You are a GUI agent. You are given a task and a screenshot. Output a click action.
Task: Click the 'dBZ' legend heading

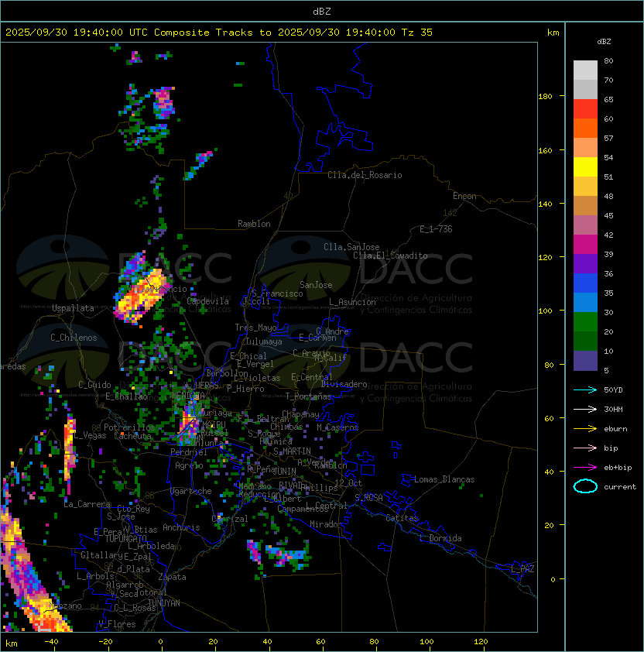click(604, 42)
